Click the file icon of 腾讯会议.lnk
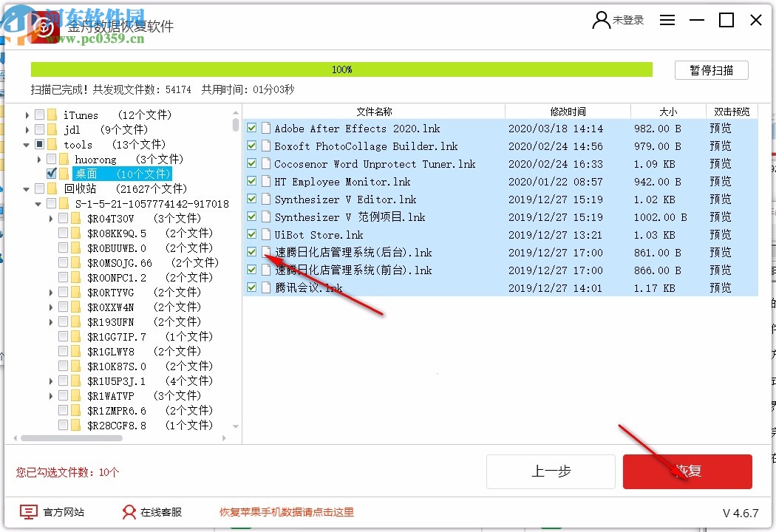 tap(266, 288)
